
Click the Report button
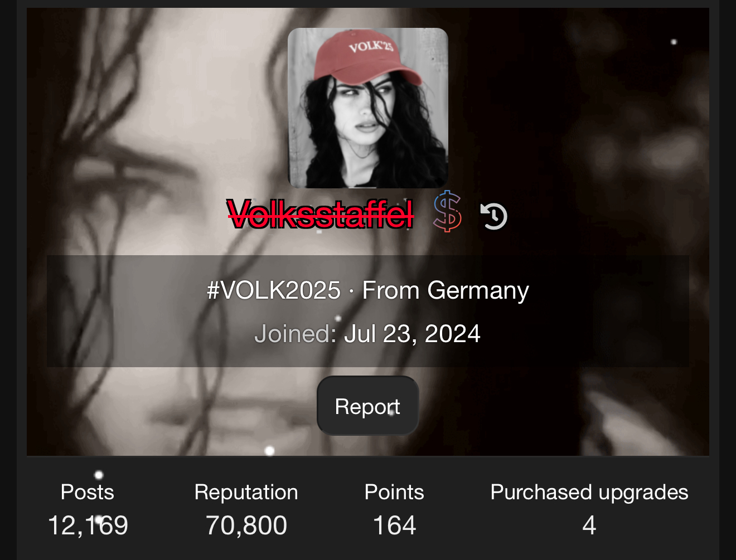368,406
